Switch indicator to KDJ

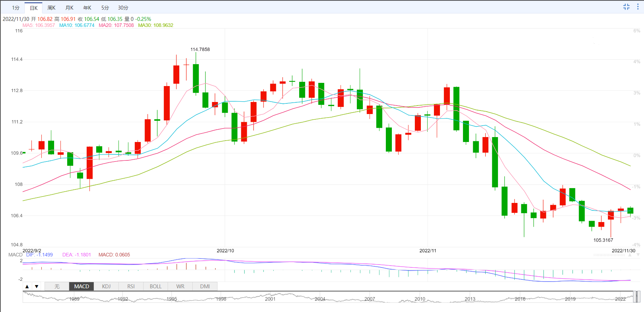pos(106,287)
